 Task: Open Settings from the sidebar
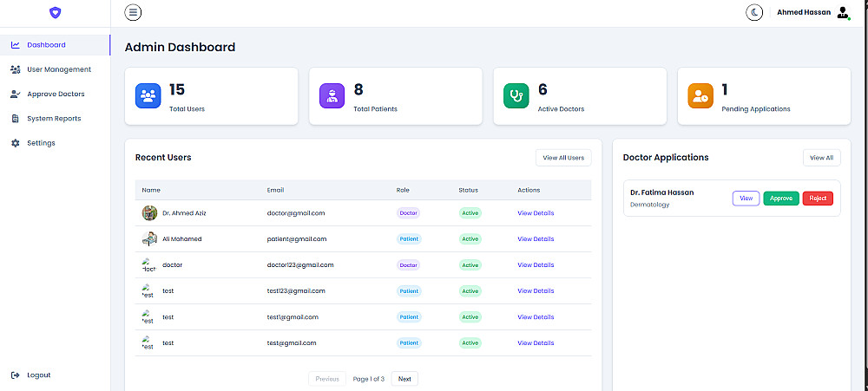coord(56,143)
